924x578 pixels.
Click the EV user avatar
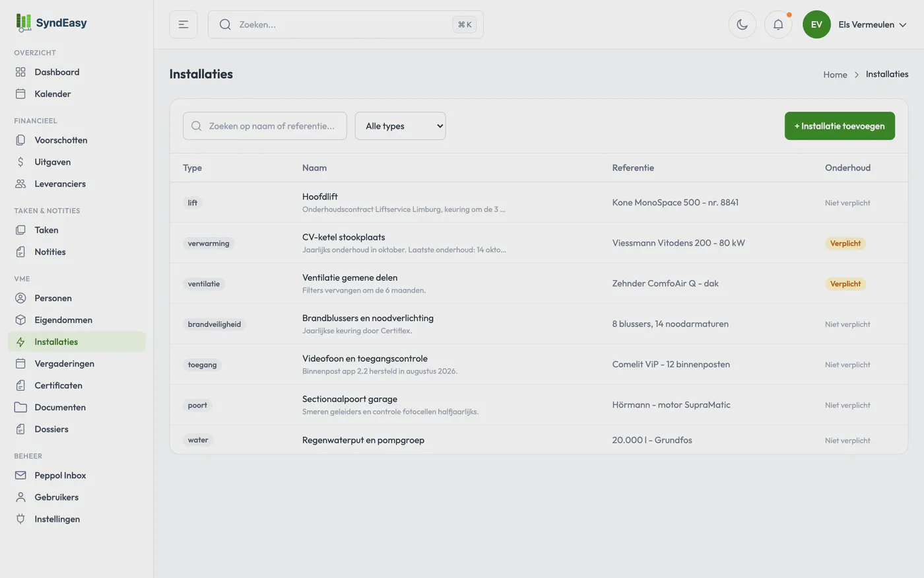pos(816,24)
